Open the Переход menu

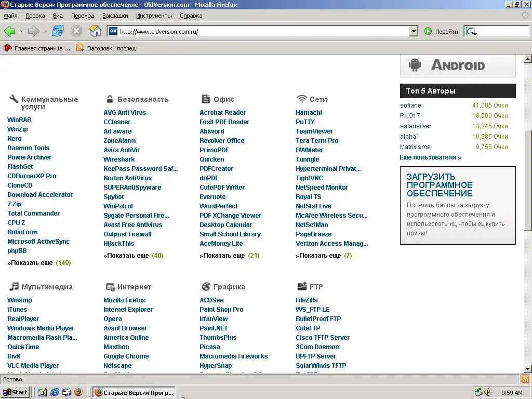coord(83,16)
